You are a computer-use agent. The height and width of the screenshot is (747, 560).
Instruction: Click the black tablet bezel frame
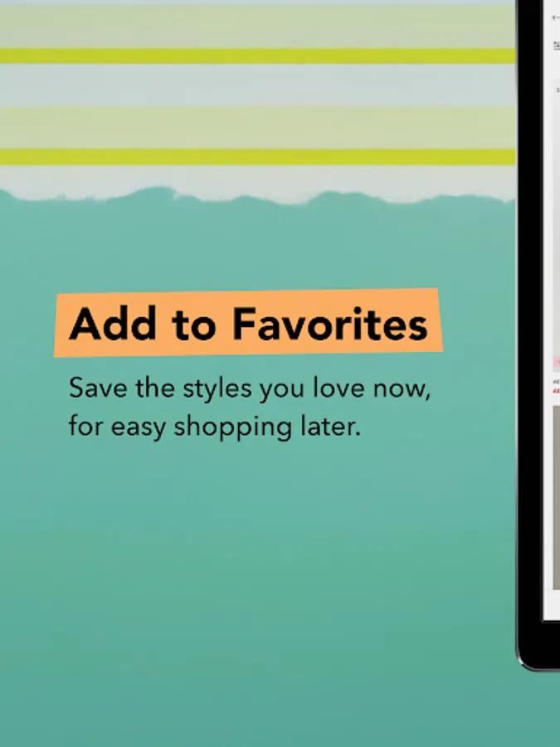[x=529, y=334]
